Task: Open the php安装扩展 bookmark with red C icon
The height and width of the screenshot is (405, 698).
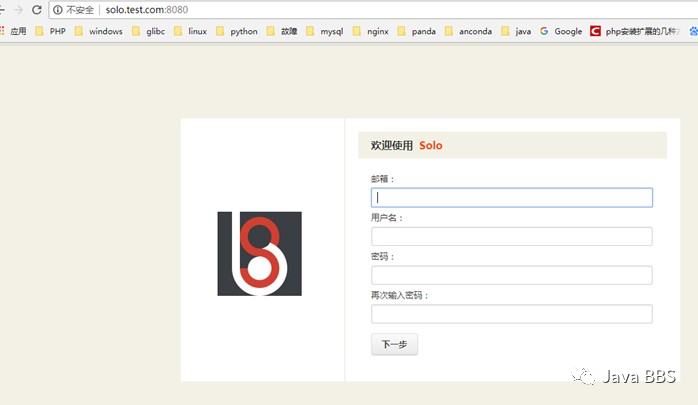Action: 635,31
